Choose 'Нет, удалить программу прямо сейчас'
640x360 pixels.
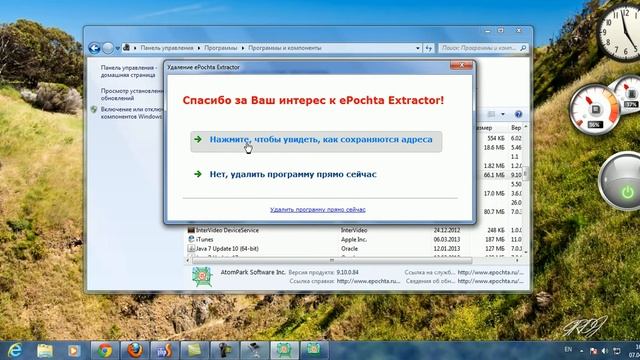pyautogui.click(x=293, y=174)
